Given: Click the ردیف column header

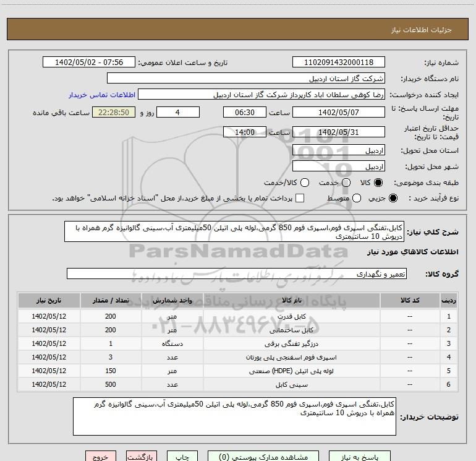Looking at the screenshot, I should click(x=449, y=300).
